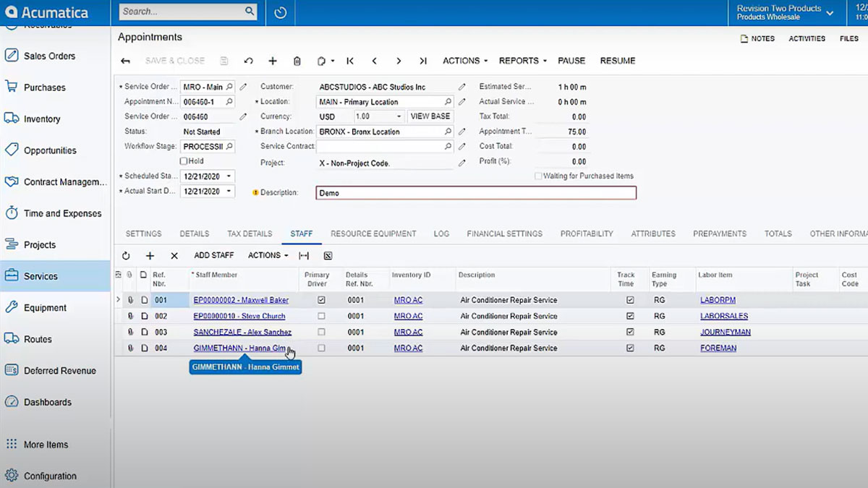Click the PAUSE button

[571, 61]
